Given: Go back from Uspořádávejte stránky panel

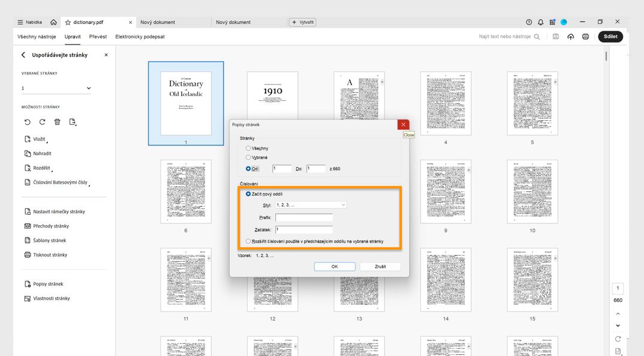Looking at the screenshot, I should (x=23, y=55).
